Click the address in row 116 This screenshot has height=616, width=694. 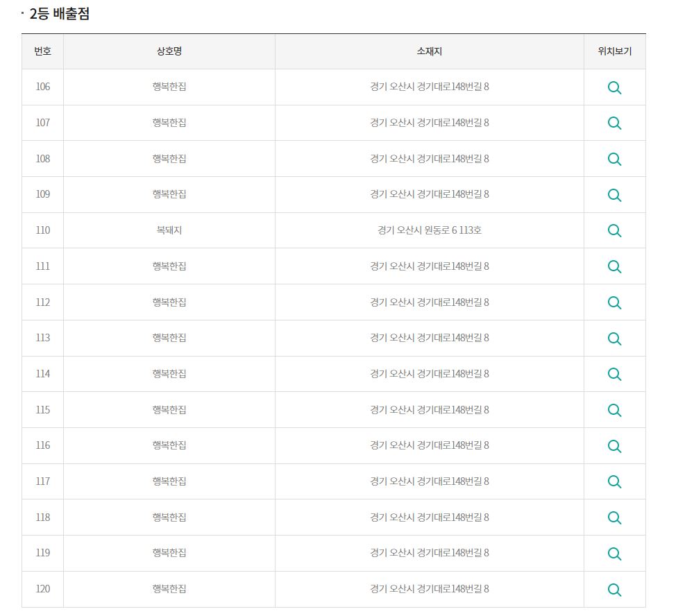(430, 445)
